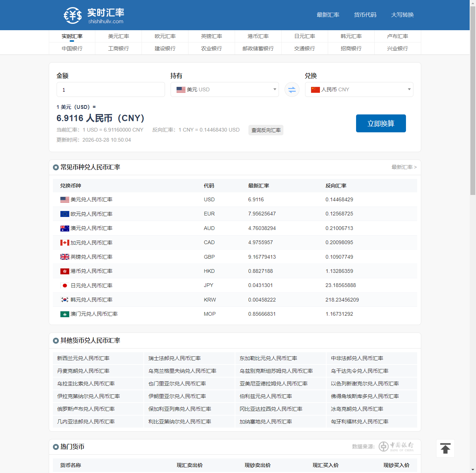
Task: Click the back-to-top arrow icon
Action: pyautogui.click(x=445, y=448)
